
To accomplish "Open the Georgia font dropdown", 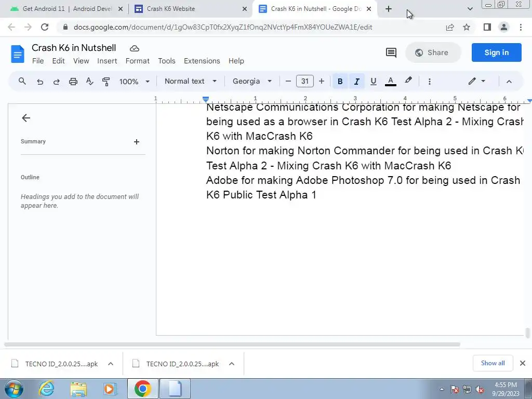I will coord(252,81).
